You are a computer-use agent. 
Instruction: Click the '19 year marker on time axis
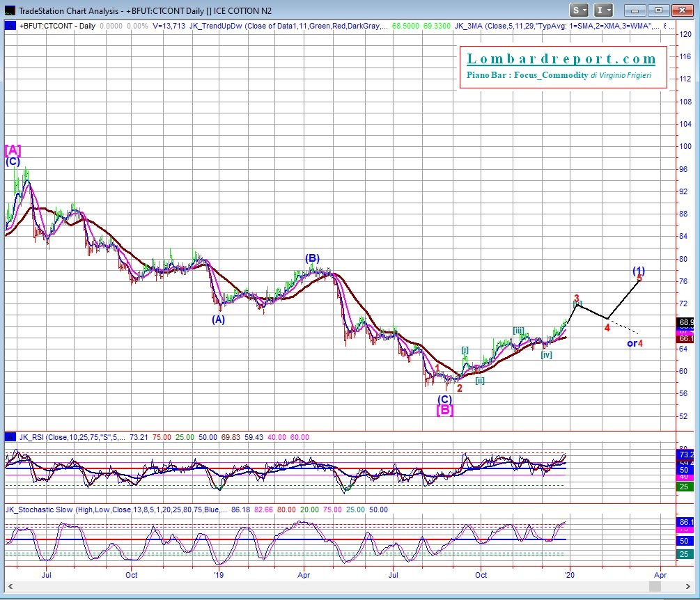(219, 574)
